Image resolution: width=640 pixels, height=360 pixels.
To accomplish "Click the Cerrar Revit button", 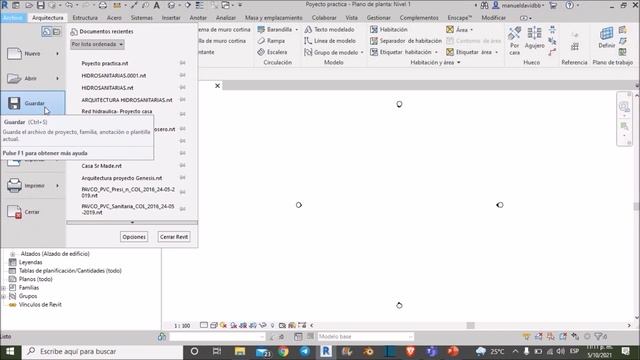I will click(174, 237).
